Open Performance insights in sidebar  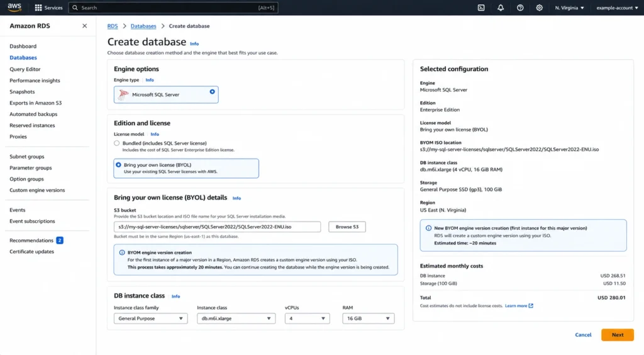35,81
